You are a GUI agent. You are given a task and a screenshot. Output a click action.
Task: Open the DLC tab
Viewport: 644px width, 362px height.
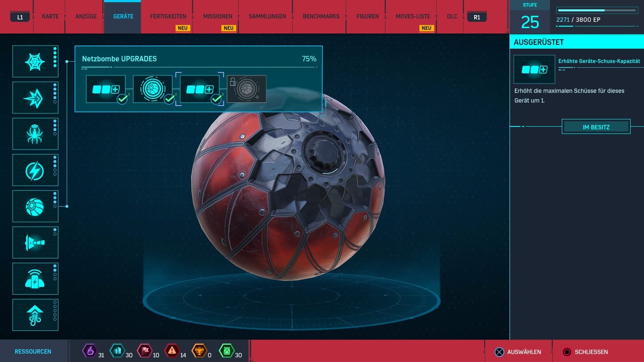[452, 16]
